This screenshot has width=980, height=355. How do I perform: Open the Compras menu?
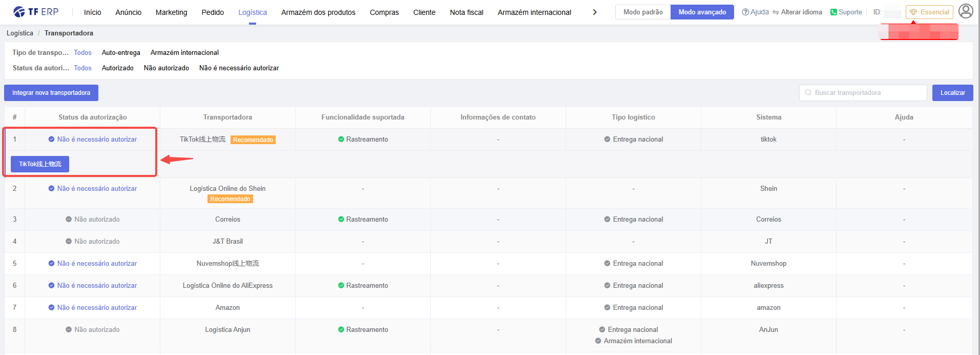coord(384,12)
